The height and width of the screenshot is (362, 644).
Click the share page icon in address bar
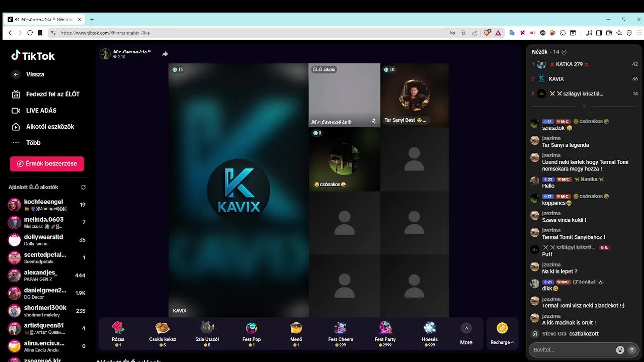(x=474, y=33)
